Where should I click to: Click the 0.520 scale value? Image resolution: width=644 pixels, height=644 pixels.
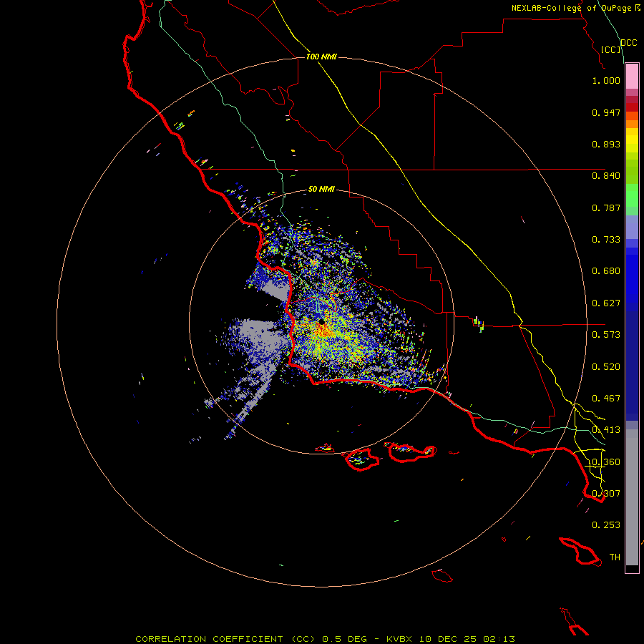pyautogui.click(x=606, y=367)
